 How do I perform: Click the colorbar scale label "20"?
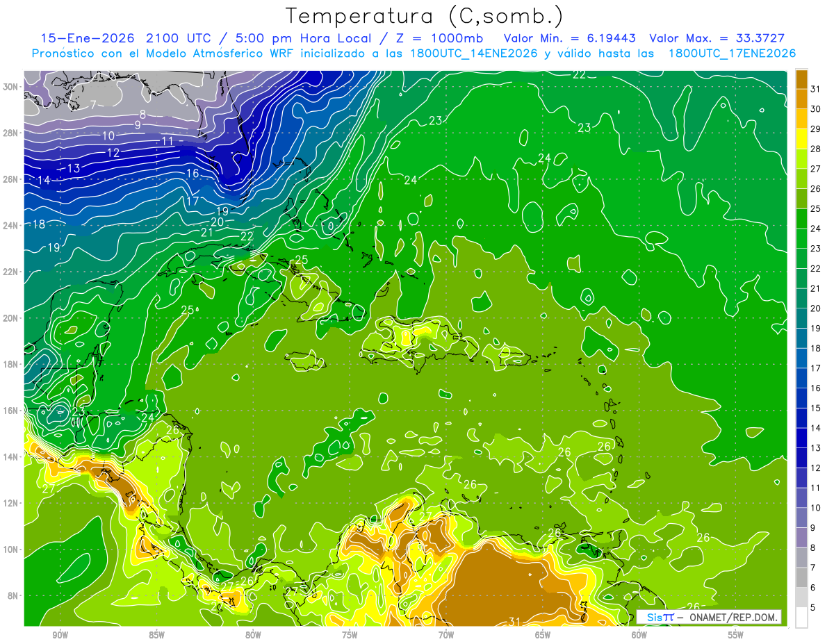816,308
